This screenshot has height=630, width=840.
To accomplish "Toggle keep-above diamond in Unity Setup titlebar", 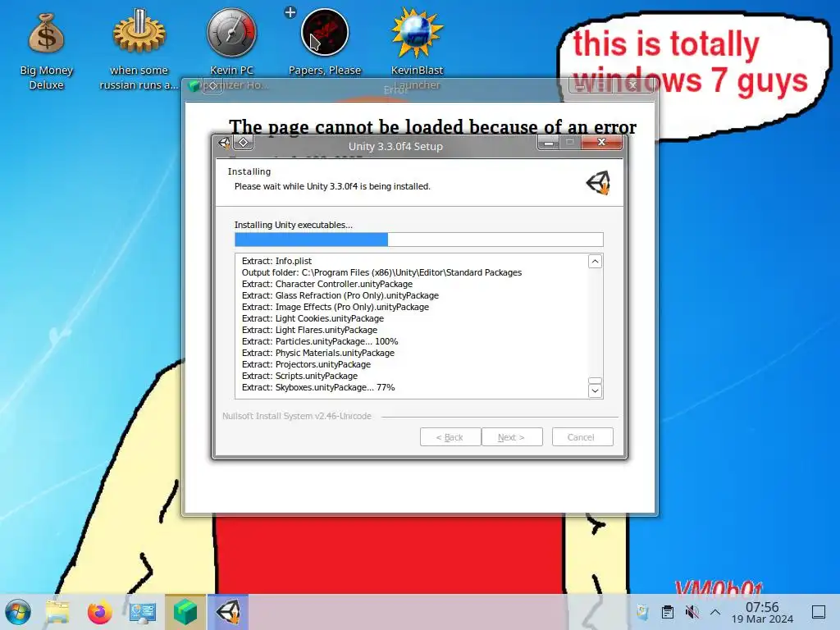I will (x=243, y=143).
